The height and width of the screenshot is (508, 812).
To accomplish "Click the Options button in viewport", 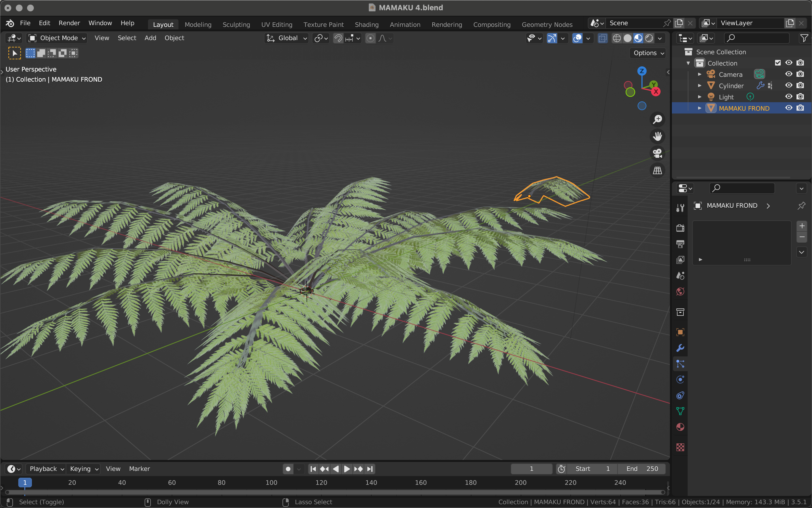I will pyautogui.click(x=648, y=53).
